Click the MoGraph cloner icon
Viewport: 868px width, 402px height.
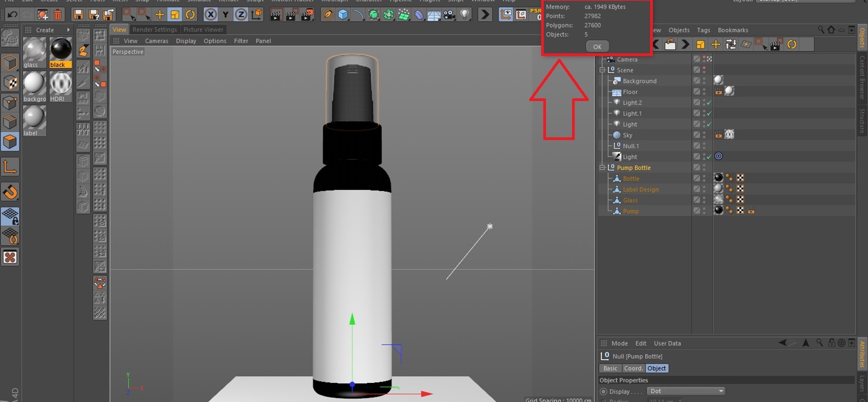tap(388, 14)
